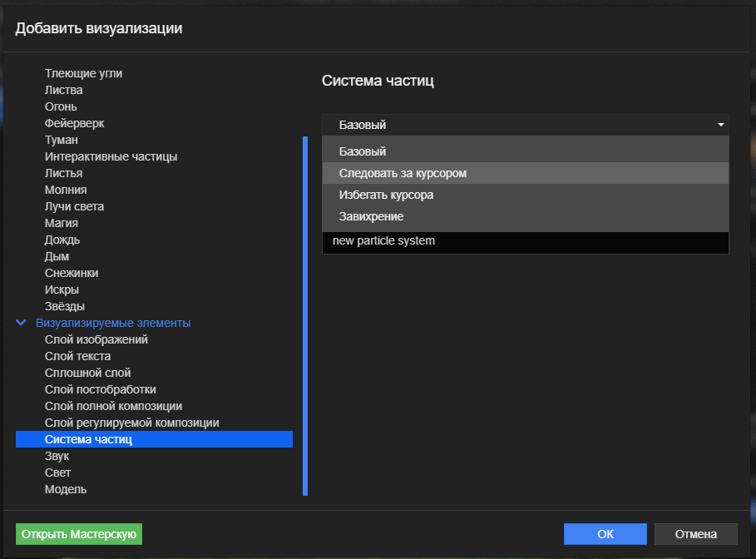Select the highlighted Система частиц item
The height and width of the screenshot is (559, 756).
pyautogui.click(x=88, y=439)
